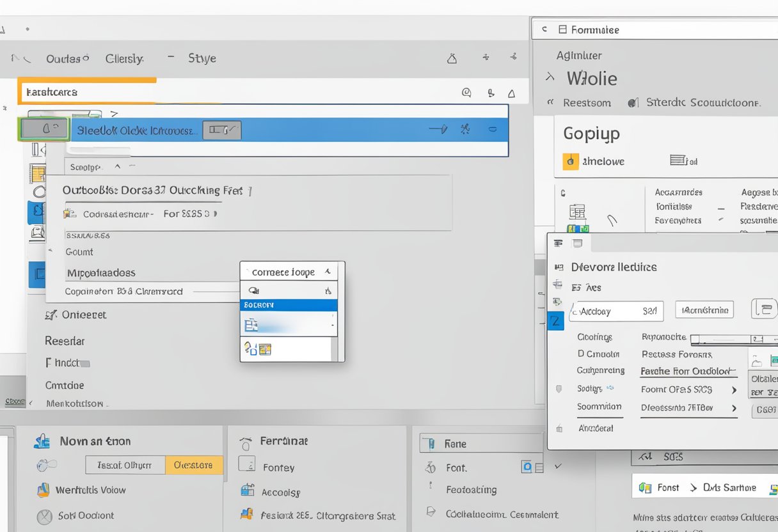Collapse the Scootgp section chevron
This screenshot has height=532, width=778.
116,166
